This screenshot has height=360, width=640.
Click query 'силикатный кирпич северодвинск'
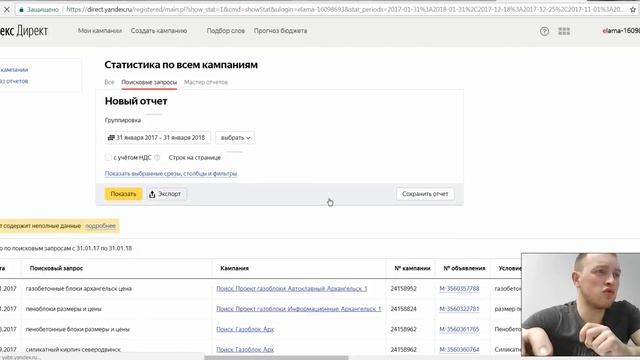73,350
